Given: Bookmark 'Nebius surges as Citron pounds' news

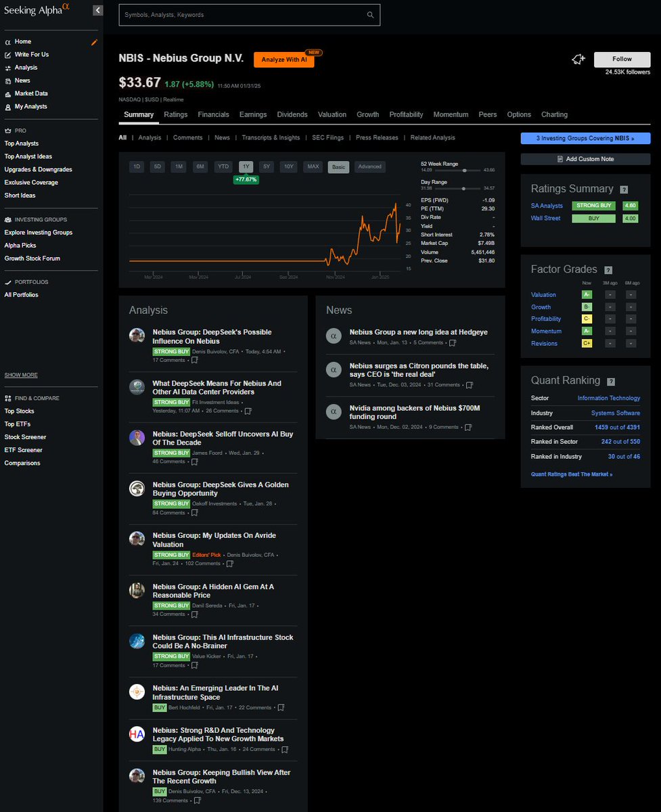Looking at the screenshot, I should click(x=470, y=384).
